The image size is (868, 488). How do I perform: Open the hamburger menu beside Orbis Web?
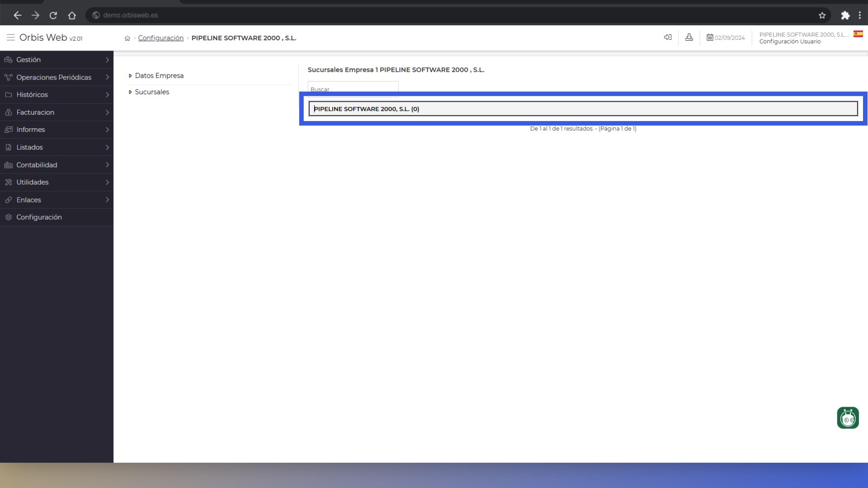point(10,38)
